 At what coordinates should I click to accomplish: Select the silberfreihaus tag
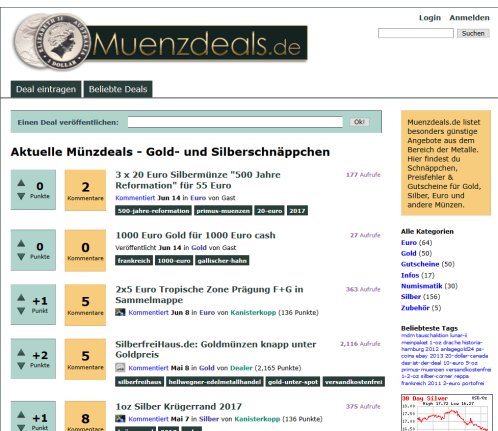[x=140, y=382]
